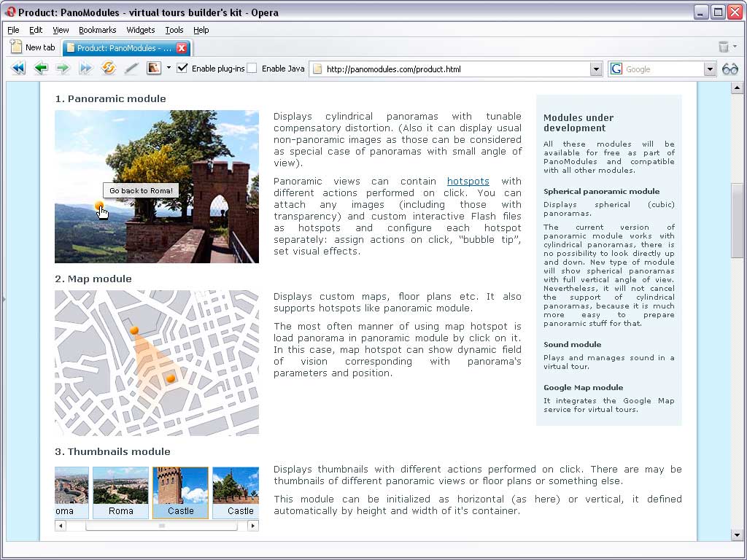Click the page scroll up arrow
The image size is (747, 560).
pos(737,87)
